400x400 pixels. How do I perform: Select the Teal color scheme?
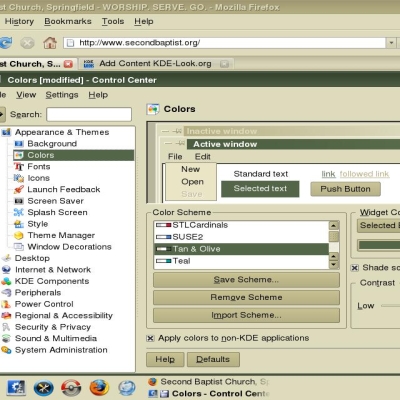click(x=241, y=261)
